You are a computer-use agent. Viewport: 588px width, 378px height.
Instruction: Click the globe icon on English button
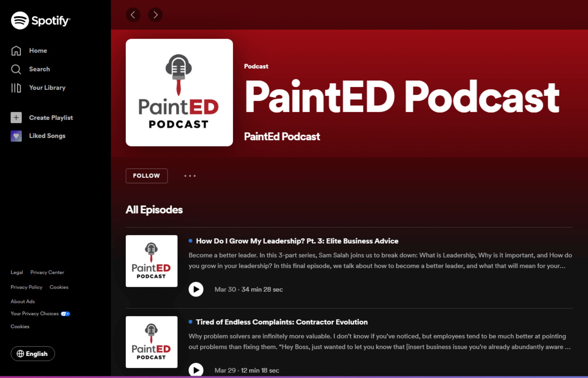pyautogui.click(x=20, y=354)
